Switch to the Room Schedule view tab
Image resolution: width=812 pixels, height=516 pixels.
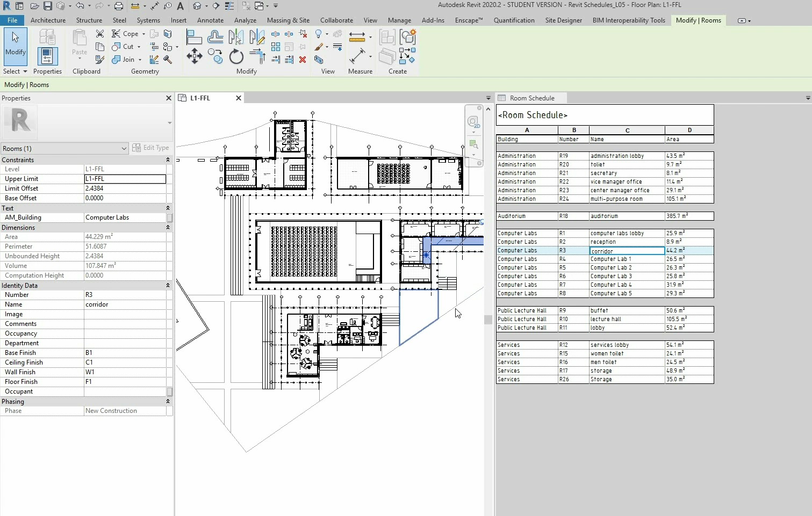tap(531, 98)
